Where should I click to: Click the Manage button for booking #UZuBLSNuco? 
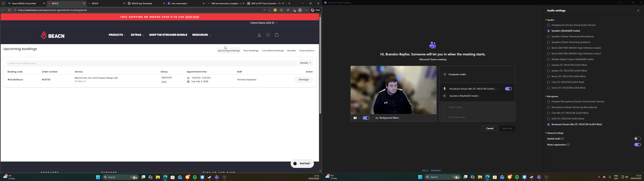pos(304,80)
